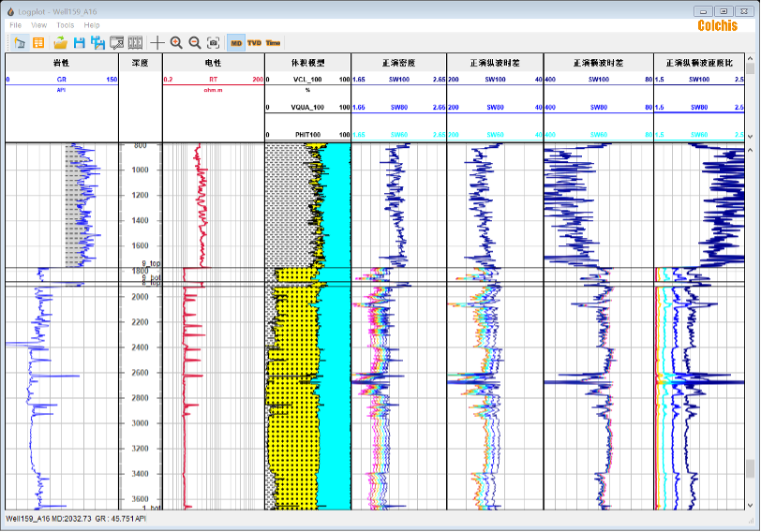
Task: Switch depth display to Time
Action: (x=273, y=43)
